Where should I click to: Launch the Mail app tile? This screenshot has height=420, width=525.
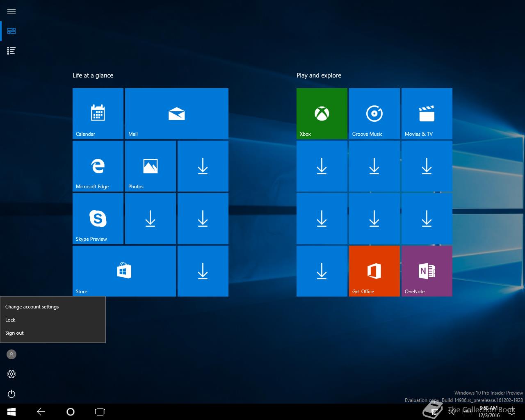pos(176,113)
